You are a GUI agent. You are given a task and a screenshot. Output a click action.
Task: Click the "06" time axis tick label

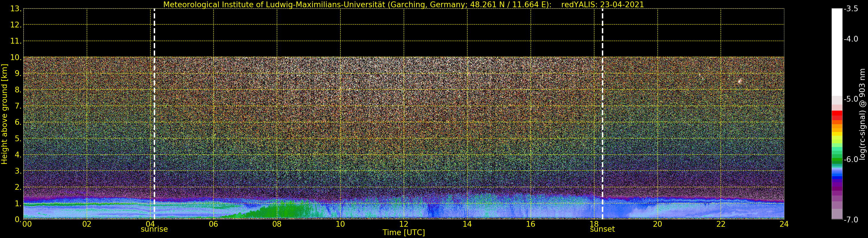click(214, 224)
